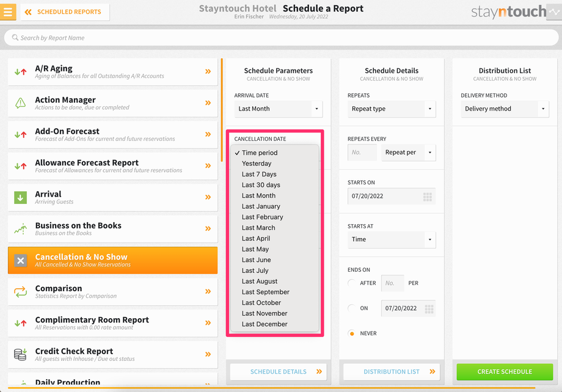
Task: Click the Ends On After number field
Action: [x=392, y=283]
